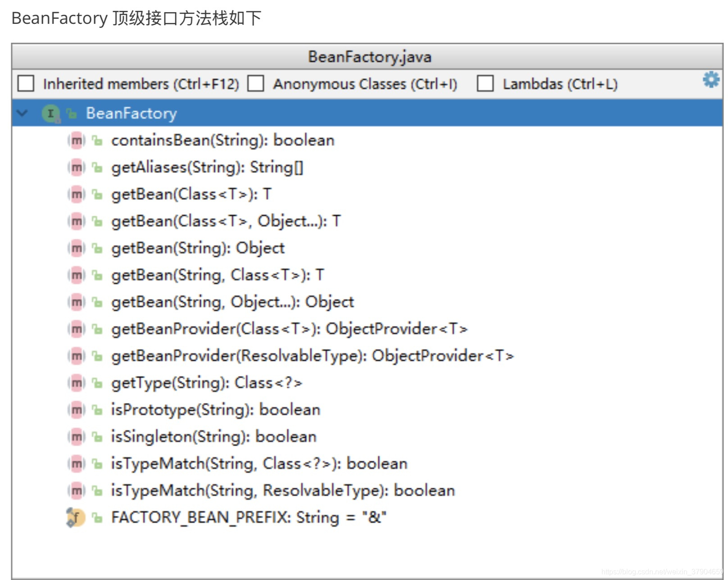This screenshot has height=580, width=728.
Task: Select getBeanProvider(Class<T>): ObjectProvider<T>
Action: coord(290,329)
